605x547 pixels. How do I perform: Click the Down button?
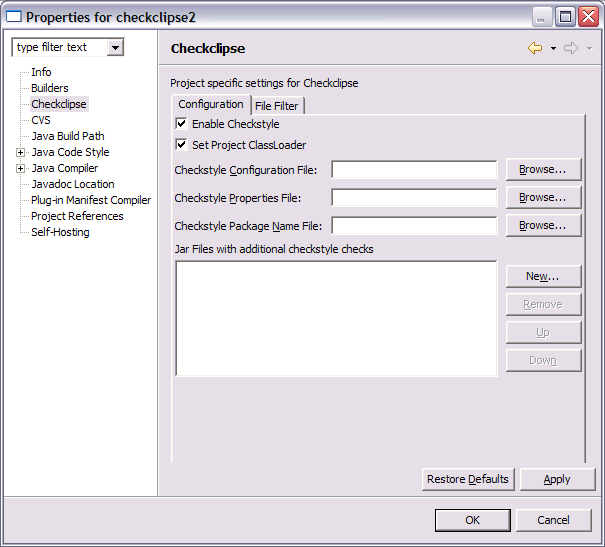pos(543,360)
